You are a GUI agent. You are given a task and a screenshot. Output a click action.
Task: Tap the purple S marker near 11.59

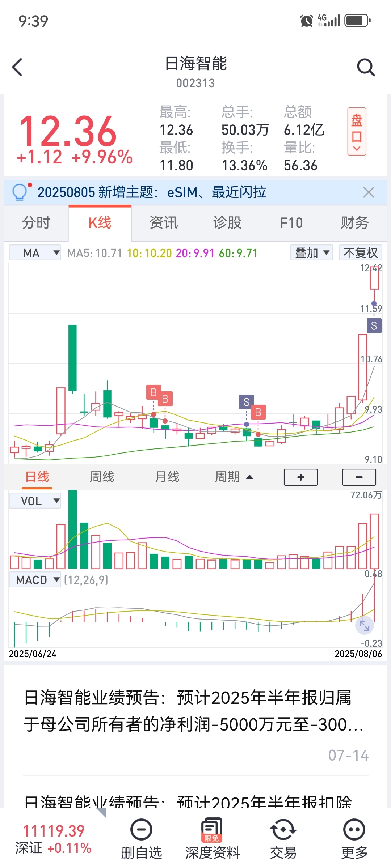click(x=374, y=326)
